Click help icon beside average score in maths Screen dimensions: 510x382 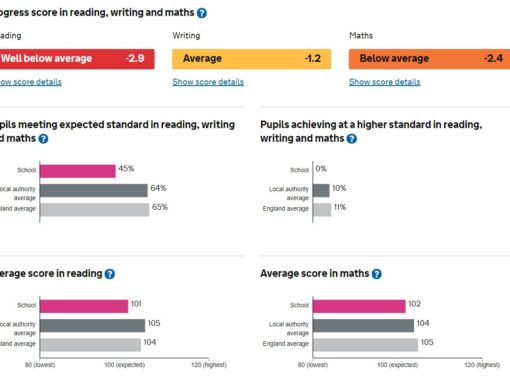pyautogui.click(x=377, y=274)
